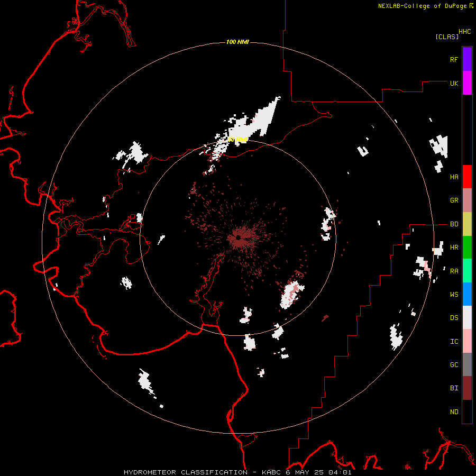Pick the light green RA legend swatch
Viewport: 476px width, 476px height.
pos(467,271)
